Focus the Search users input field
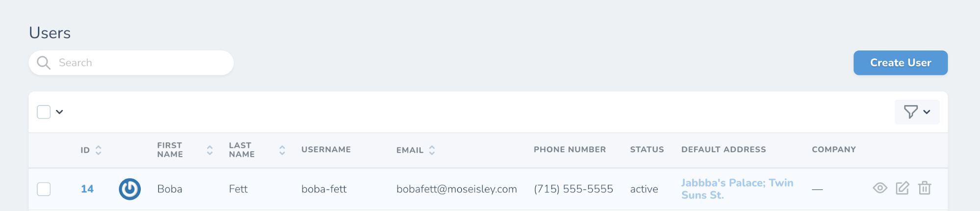 click(x=131, y=63)
